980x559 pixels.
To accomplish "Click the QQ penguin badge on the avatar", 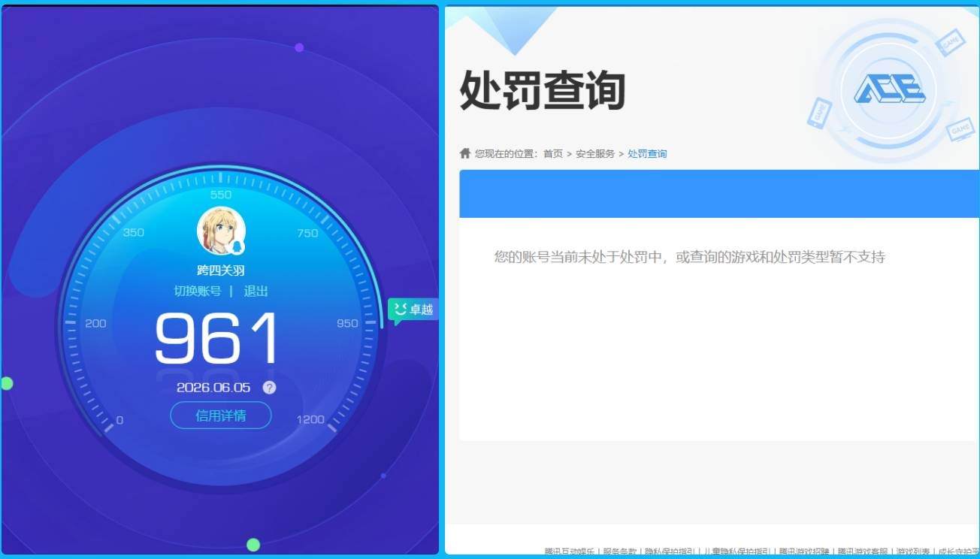I will click(237, 246).
